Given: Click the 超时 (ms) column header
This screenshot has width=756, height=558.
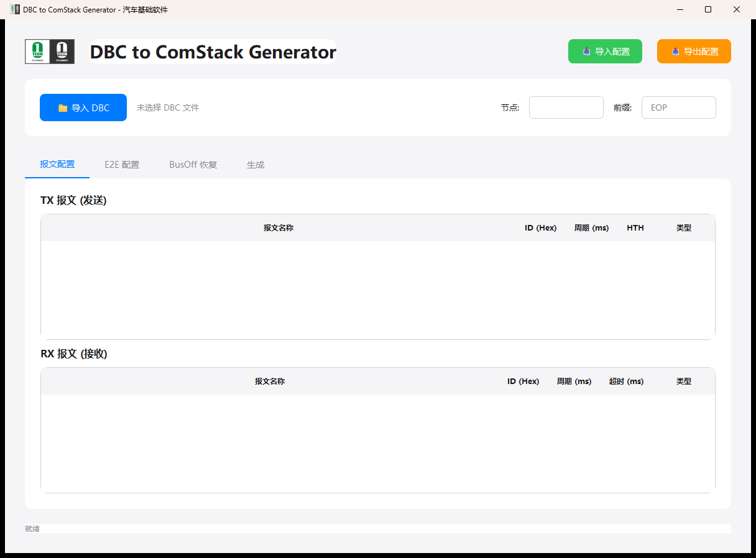Looking at the screenshot, I should (627, 382).
